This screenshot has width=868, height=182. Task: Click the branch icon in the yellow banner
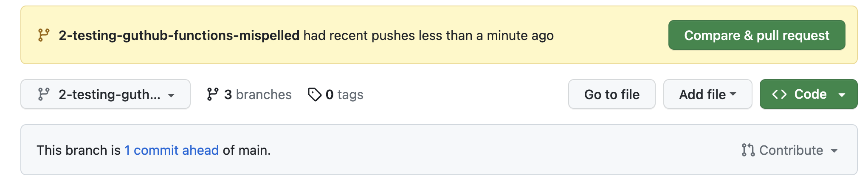(44, 35)
